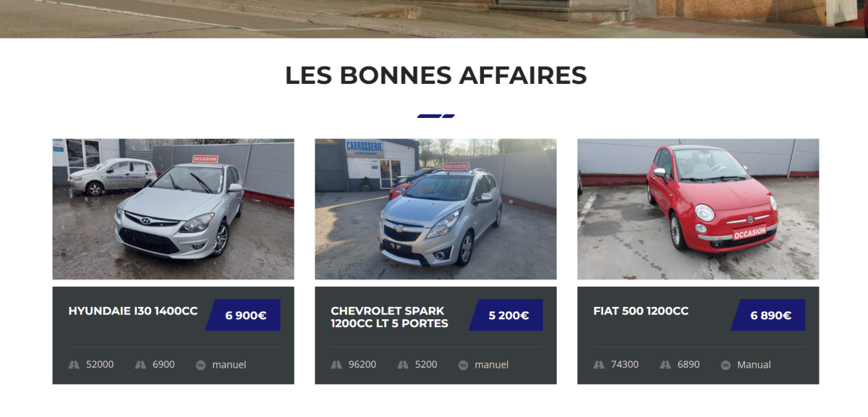Click the LES BONNES AFFAIRES heading
The width and height of the screenshot is (868, 417).
(436, 75)
